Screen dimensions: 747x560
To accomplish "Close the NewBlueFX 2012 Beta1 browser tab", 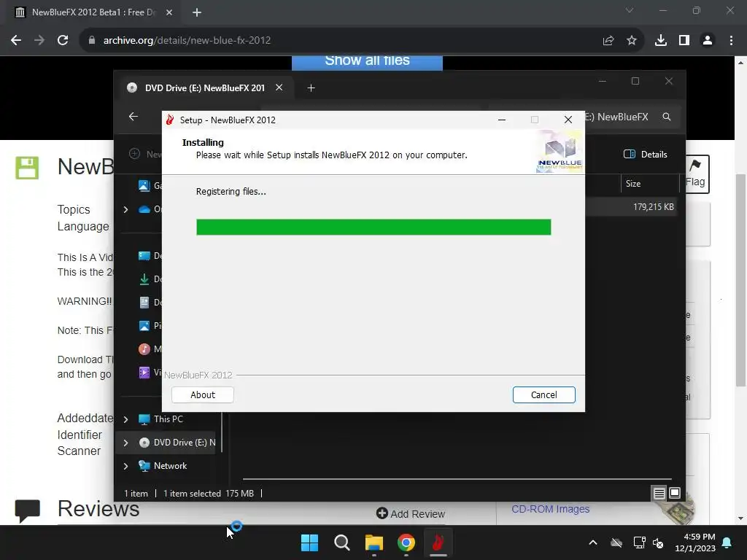I will click(169, 12).
